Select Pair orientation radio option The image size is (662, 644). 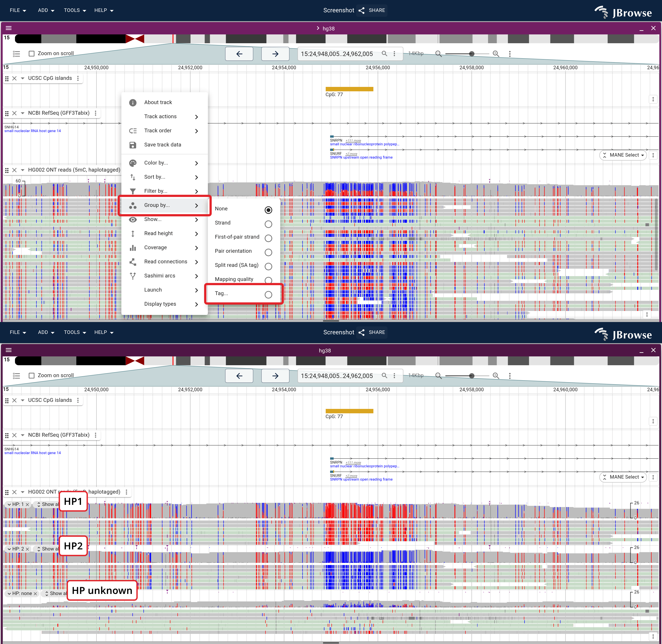click(268, 252)
